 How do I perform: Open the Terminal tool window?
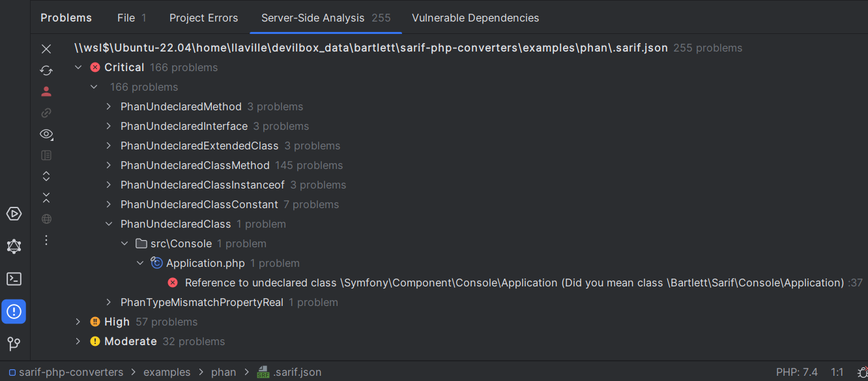coord(14,279)
